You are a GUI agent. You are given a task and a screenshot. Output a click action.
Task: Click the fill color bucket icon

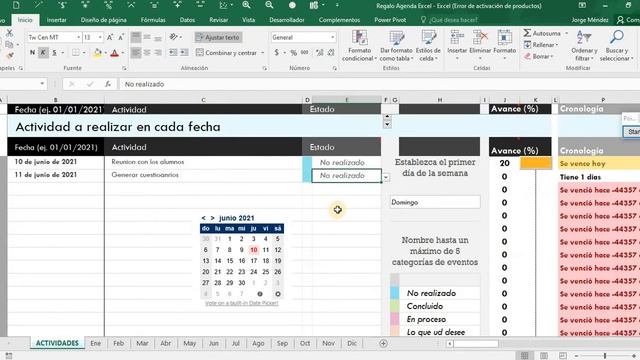coord(97,53)
